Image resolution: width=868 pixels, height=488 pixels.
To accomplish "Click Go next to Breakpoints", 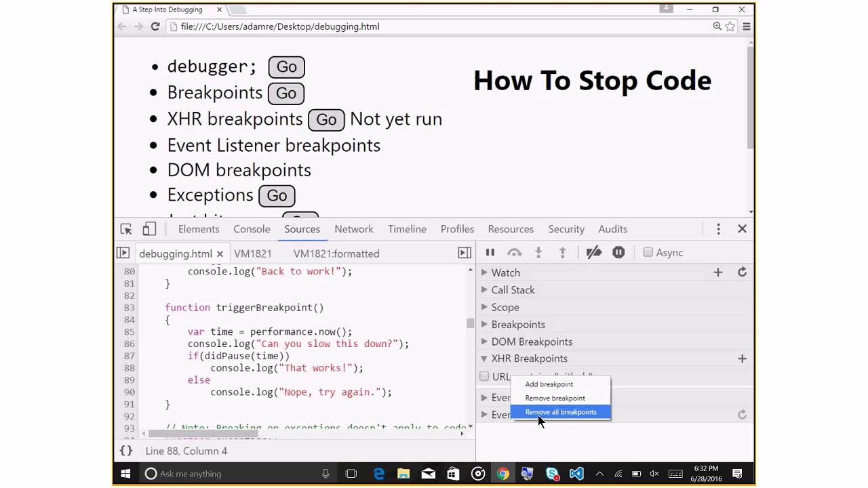I will pyautogui.click(x=285, y=93).
